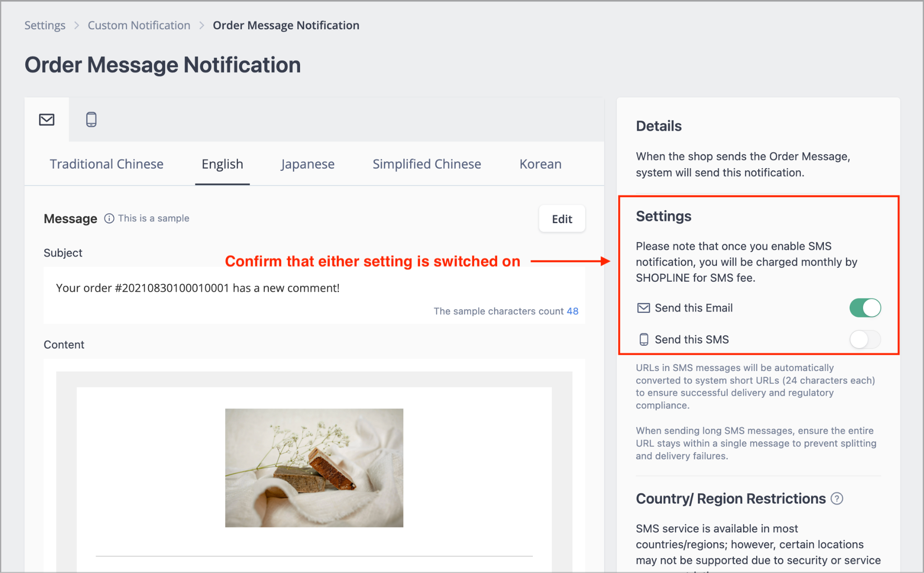Screen dimensions: 924x573
Task: Click the phone icon beside Send this SMS
Action: [x=644, y=339]
